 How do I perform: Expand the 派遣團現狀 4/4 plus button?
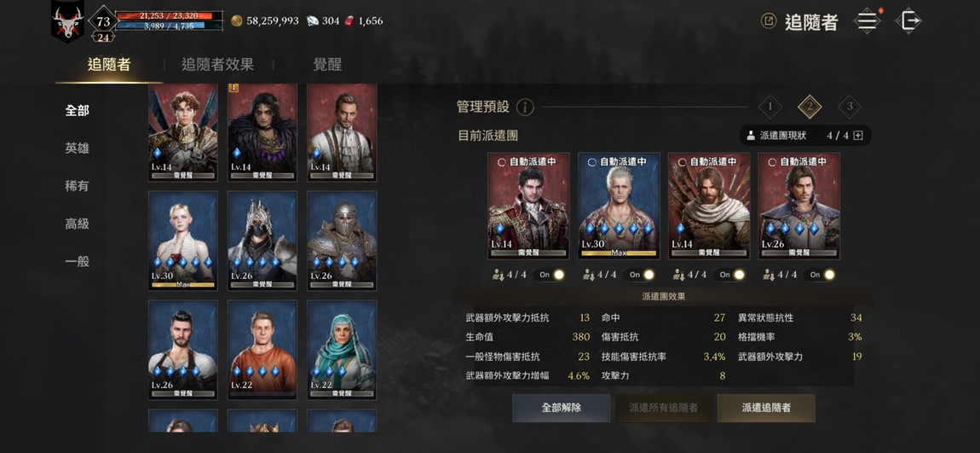[857, 135]
